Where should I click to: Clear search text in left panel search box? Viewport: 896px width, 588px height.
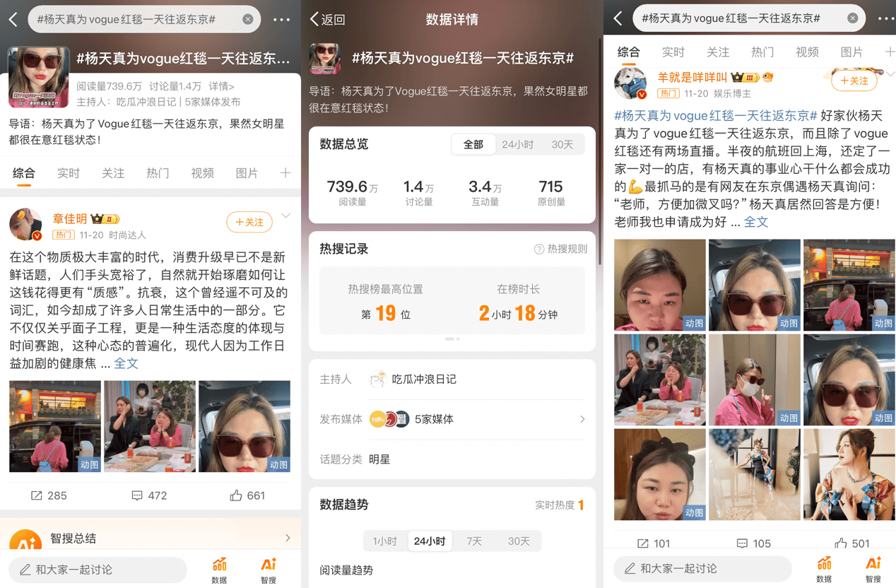pyautogui.click(x=247, y=20)
